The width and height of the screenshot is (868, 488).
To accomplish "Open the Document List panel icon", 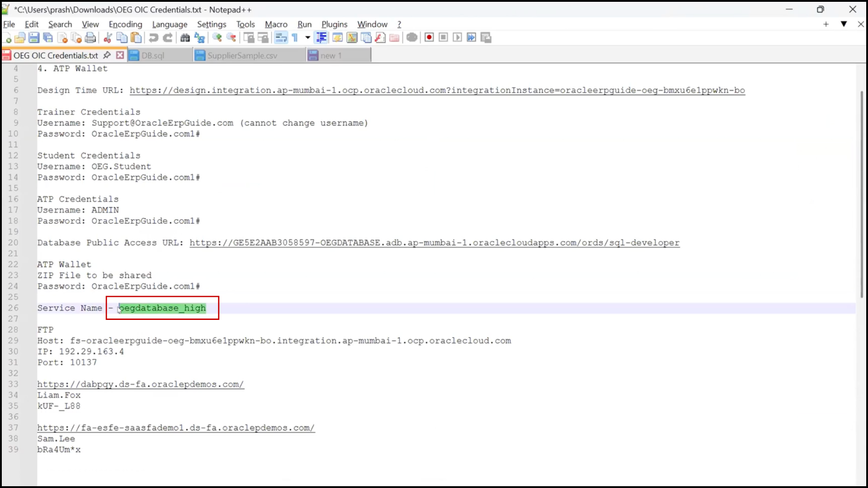I will 366,38.
